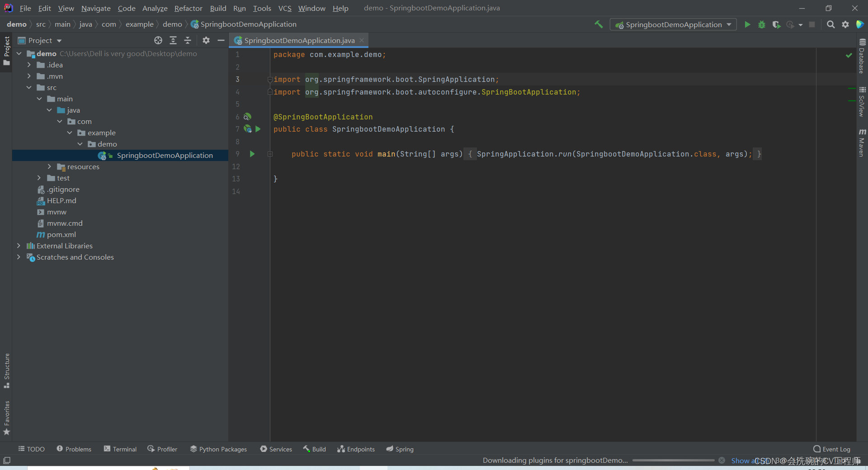
Task: Open the SciView side panel
Action: click(x=862, y=102)
